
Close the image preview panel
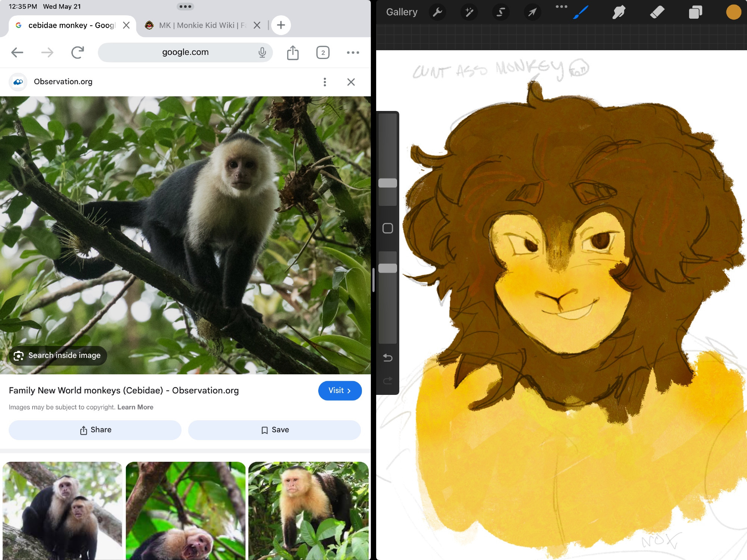click(351, 82)
